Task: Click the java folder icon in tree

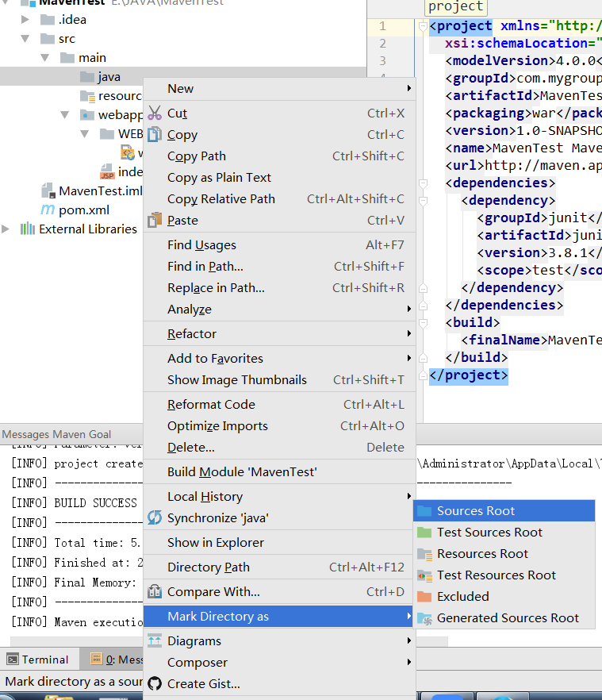Action: coord(87,77)
